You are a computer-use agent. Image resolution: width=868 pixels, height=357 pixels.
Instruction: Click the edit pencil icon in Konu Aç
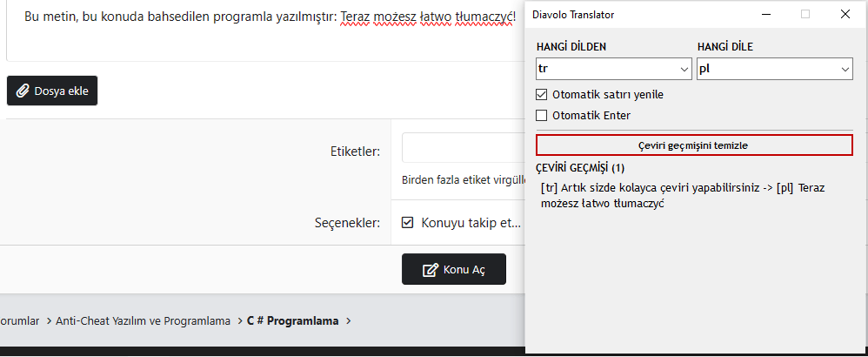(431, 270)
